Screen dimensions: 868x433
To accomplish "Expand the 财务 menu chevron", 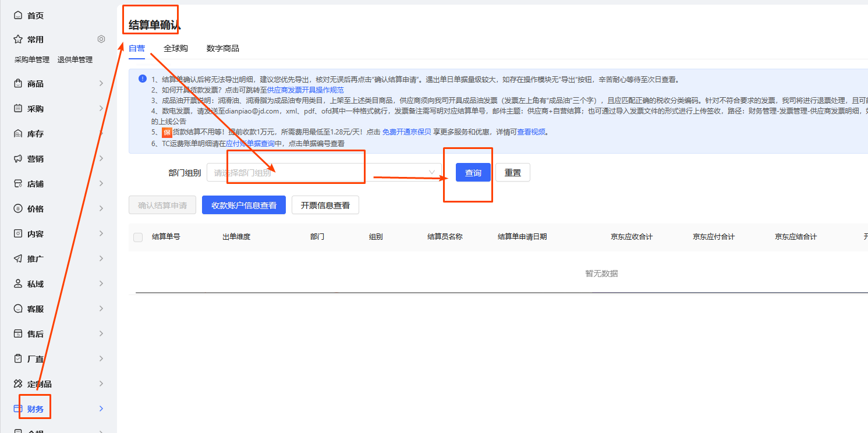I will [101, 409].
